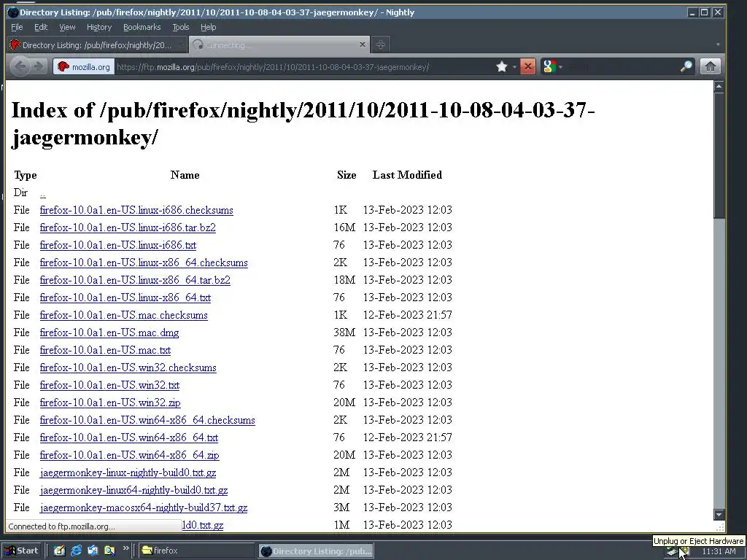Screen dimensions: 747x560
Task: Click the first Quick Launch icon
Action: tap(59, 551)
